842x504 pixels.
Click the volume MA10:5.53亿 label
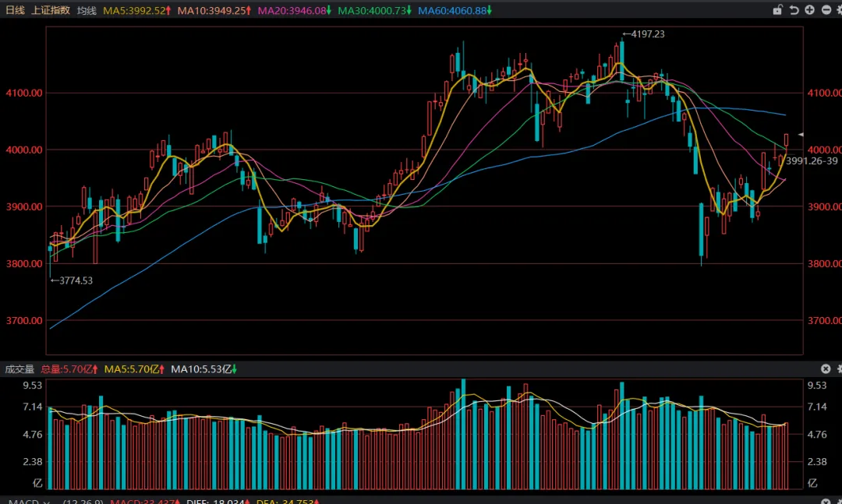204,368
